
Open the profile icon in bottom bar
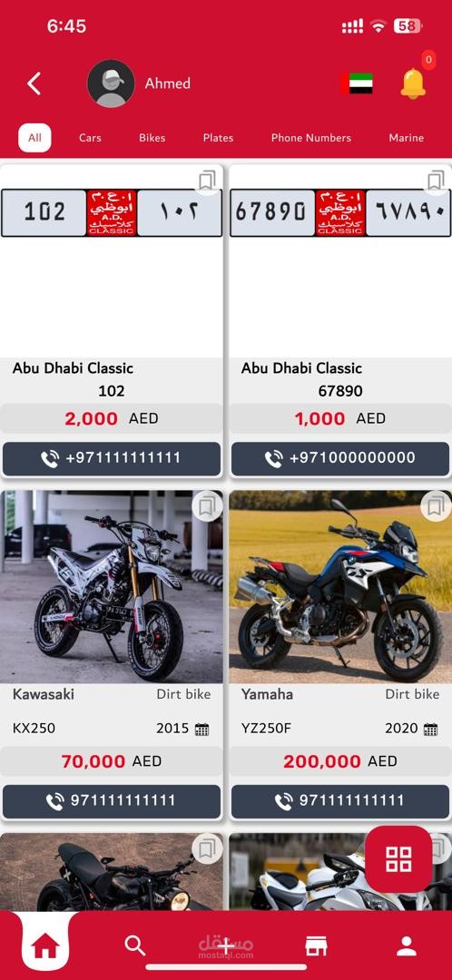(407, 946)
